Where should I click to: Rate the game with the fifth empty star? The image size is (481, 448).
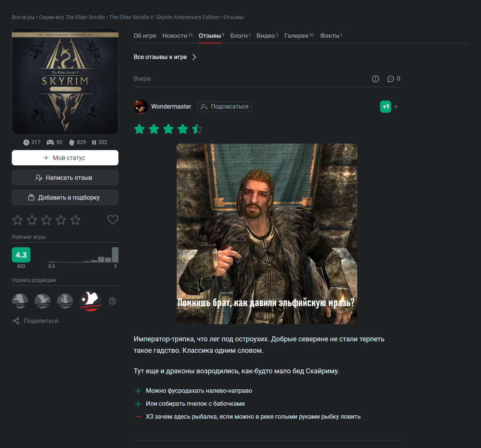pos(75,220)
